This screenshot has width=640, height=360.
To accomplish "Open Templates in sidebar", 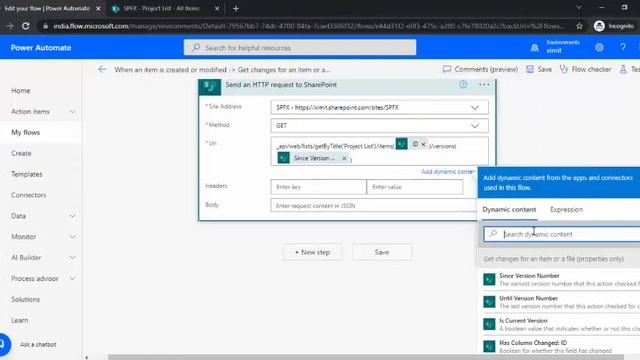I will [27, 174].
